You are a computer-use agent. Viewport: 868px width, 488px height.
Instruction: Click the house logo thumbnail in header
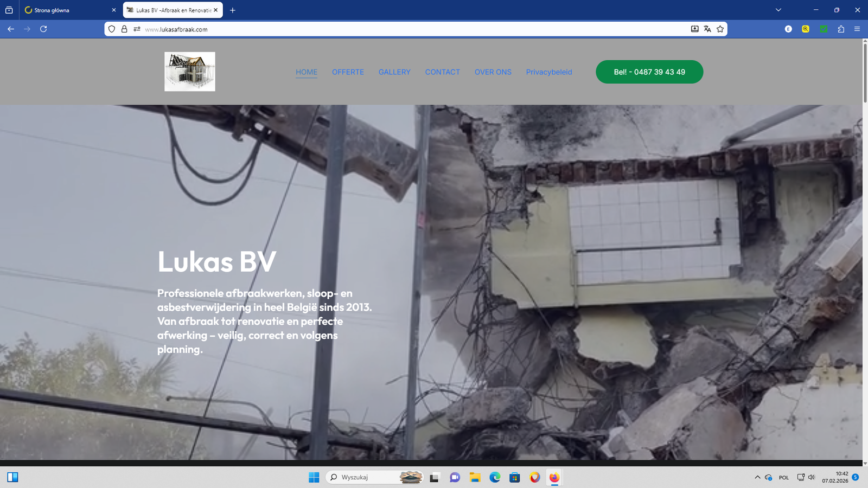(x=190, y=72)
